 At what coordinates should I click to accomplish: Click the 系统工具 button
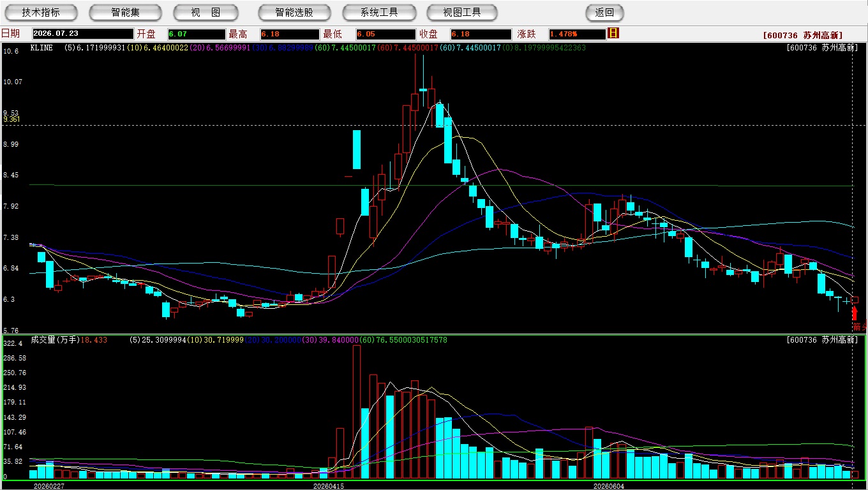click(379, 12)
